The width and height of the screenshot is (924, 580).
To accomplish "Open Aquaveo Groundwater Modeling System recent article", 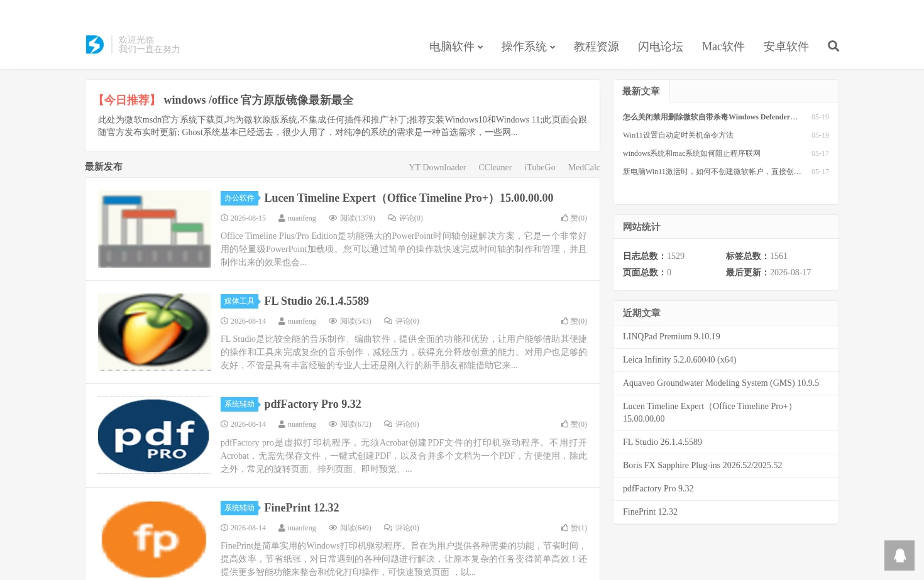I will pos(721,383).
